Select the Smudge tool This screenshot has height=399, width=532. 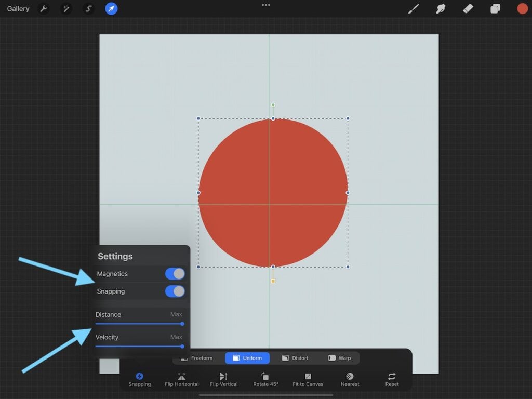point(441,9)
